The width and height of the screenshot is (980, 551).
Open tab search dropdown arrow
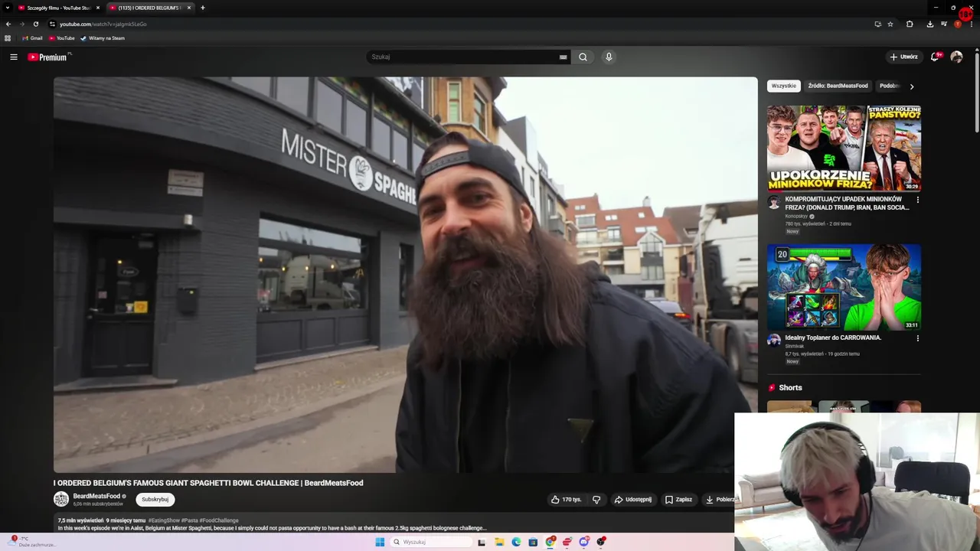(8, 8)
